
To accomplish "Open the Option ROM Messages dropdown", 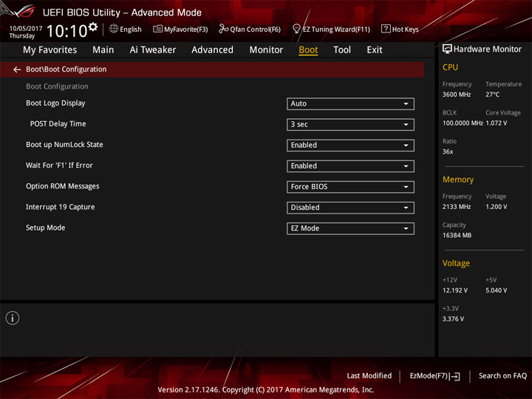I will click(x=350, y=187).
